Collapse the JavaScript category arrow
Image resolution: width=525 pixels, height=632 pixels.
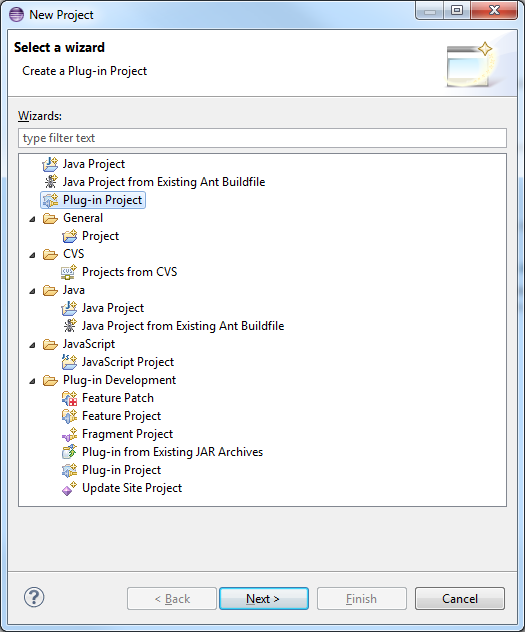pos(32,345)
